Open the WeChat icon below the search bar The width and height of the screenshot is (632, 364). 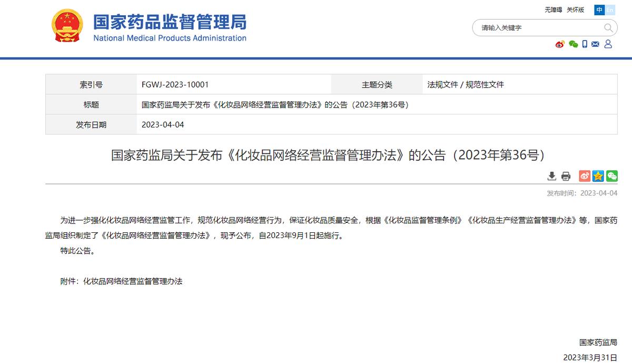click(573, 44)
